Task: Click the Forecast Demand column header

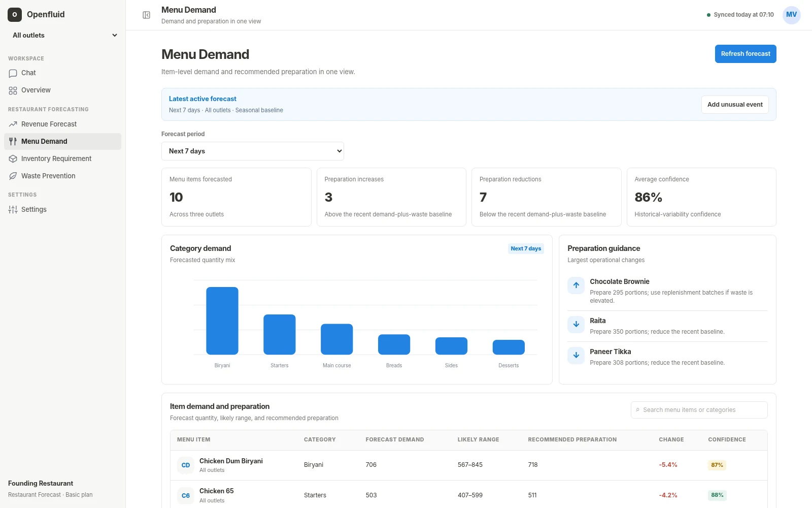Action: (x=395, y=440)
